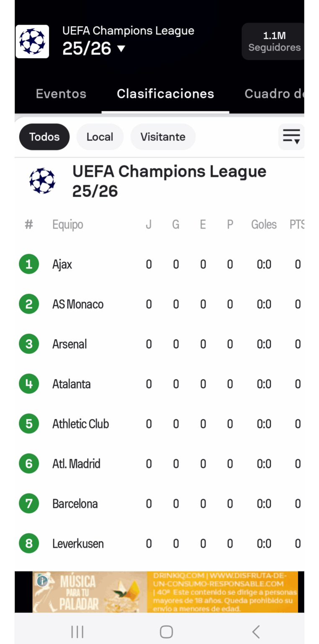Select the Clasificaciones tab

[165, 94]
